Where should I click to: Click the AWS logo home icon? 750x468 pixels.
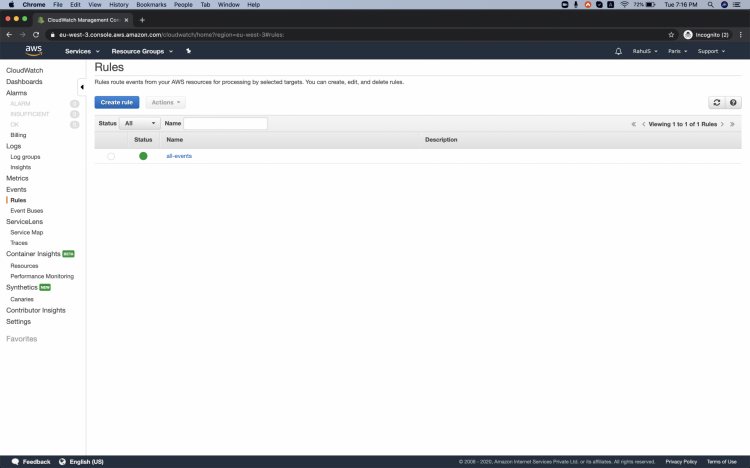(x=33, y=50)
